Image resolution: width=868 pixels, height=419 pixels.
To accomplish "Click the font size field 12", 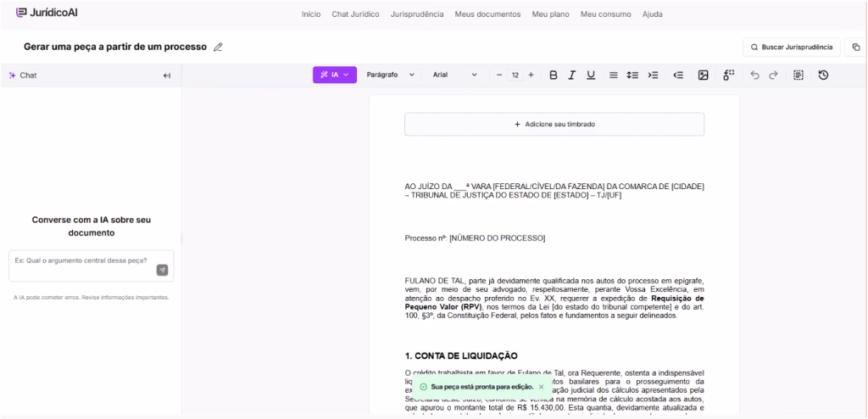I will [515, 75].
